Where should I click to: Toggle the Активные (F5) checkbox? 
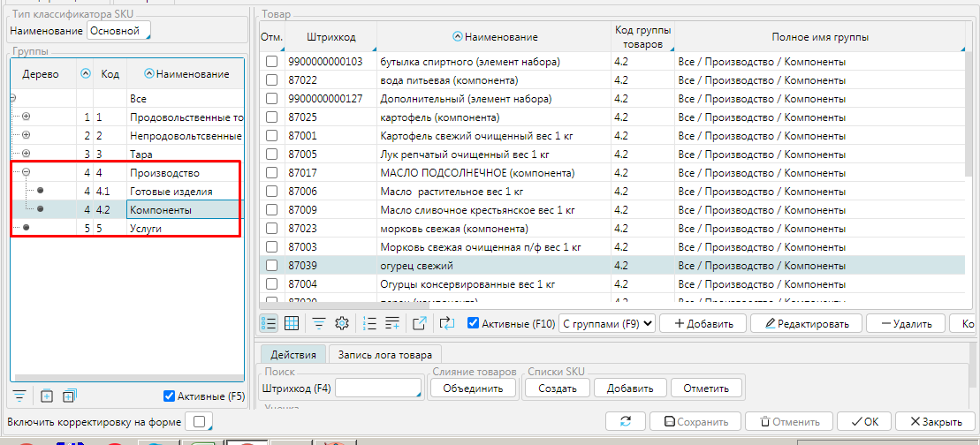(170, 396)
